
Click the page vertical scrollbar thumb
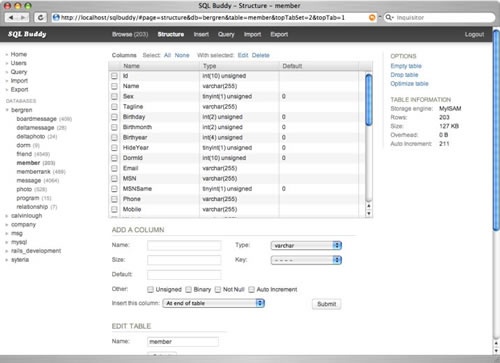pos(496,130)
